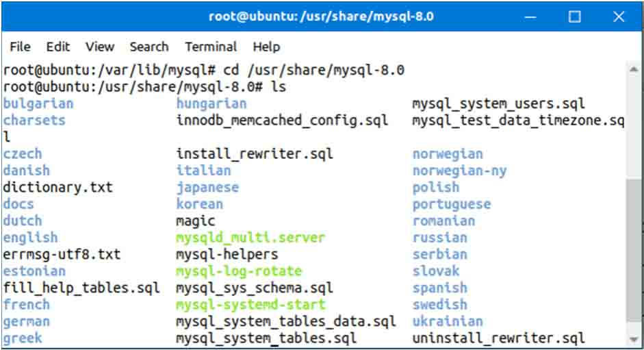This screenshot has width=644, height=350.
Task: Click the bulgarian directory name
Action: click(x=38, y=103)
